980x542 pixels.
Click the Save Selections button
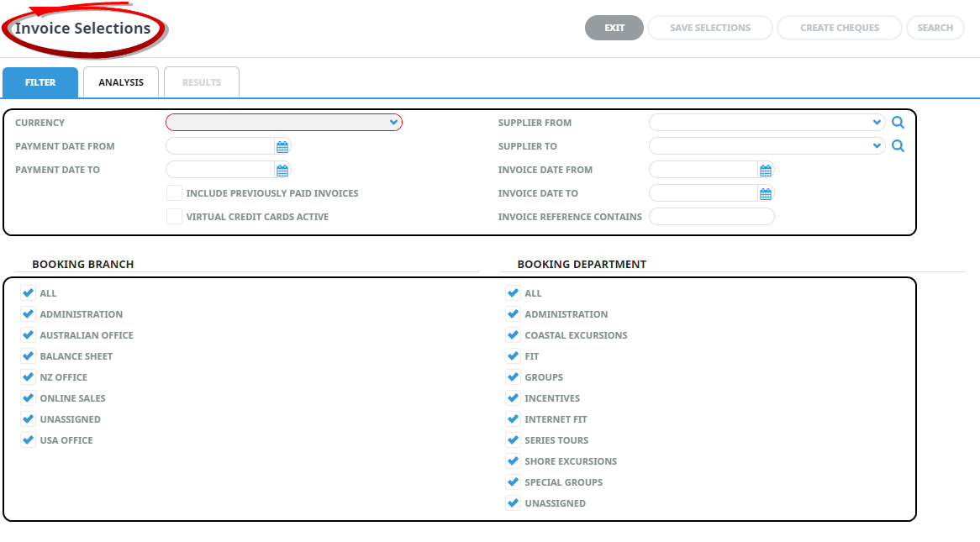point(710,28)
